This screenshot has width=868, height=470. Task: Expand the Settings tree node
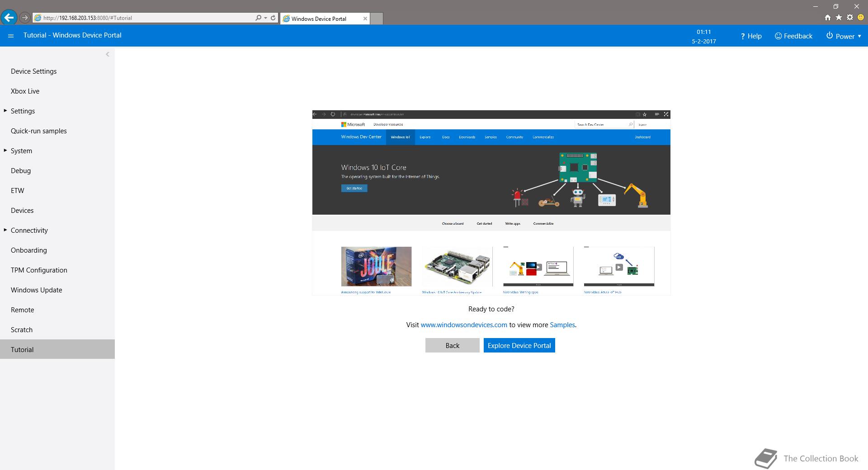coord(5,111)
